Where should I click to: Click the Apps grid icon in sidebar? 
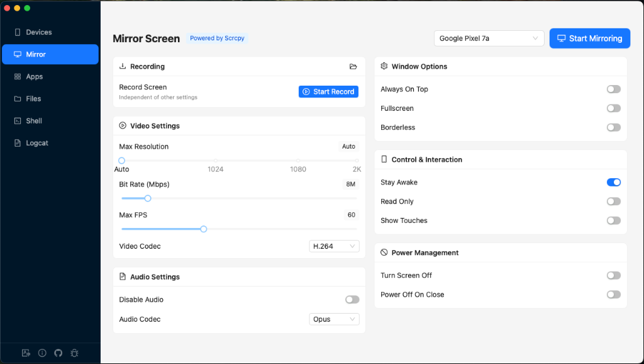[x=18, y=77]
